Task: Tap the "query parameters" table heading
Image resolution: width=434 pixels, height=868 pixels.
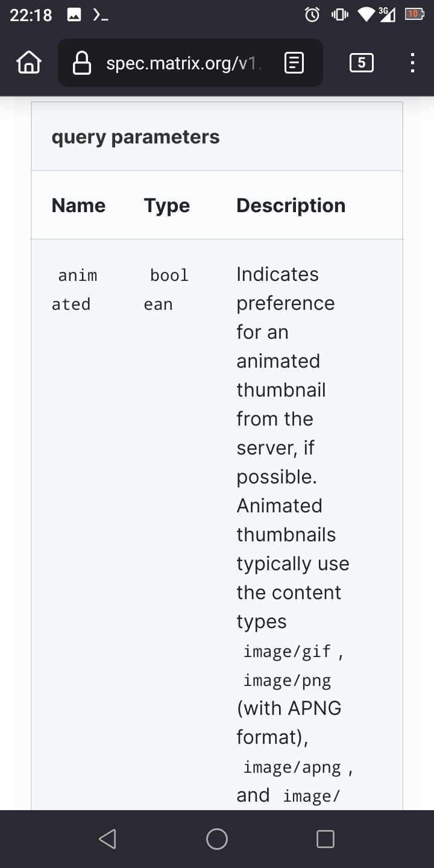Action: [x=136, y=137]
